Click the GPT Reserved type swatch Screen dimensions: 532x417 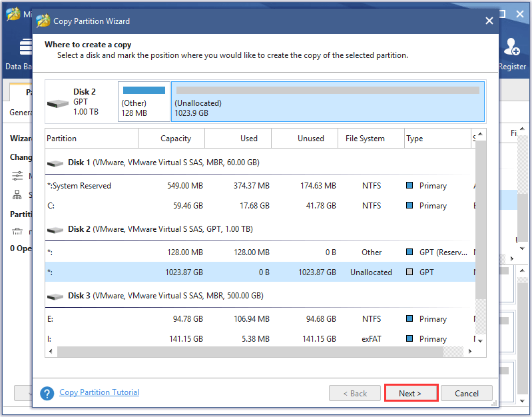point(409,252)
